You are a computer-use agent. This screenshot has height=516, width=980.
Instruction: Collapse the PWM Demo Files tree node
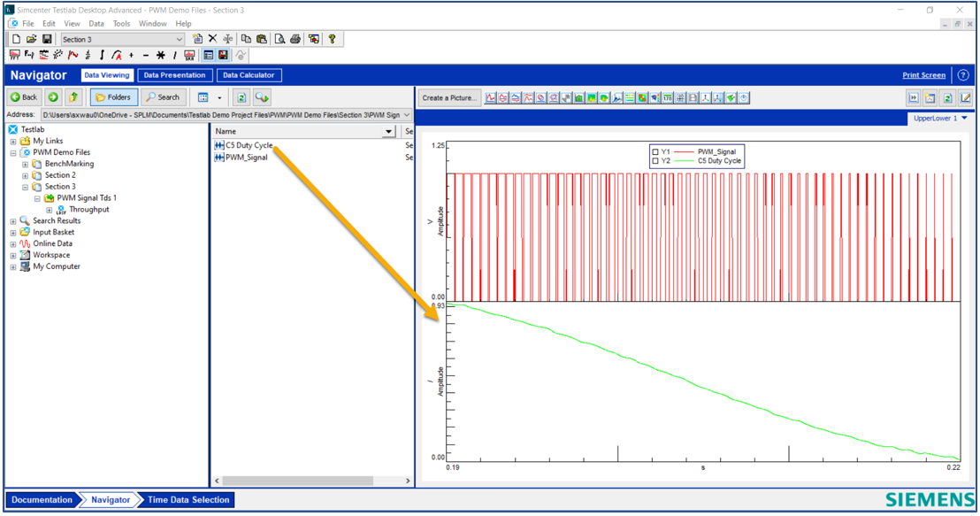tap(13, 152)
